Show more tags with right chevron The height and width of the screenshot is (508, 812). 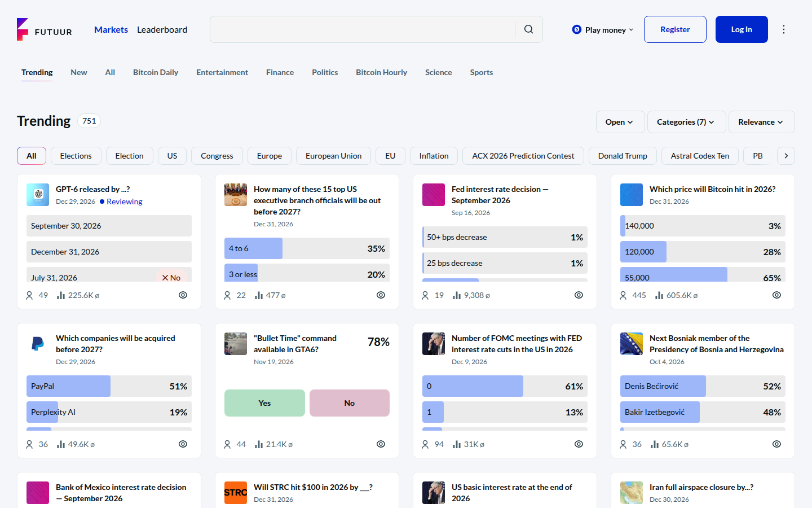786,156
